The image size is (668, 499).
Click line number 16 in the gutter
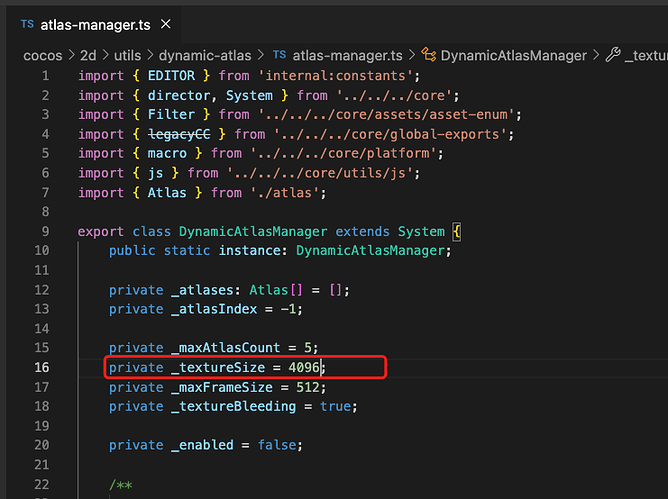click(x=41, y=367)
